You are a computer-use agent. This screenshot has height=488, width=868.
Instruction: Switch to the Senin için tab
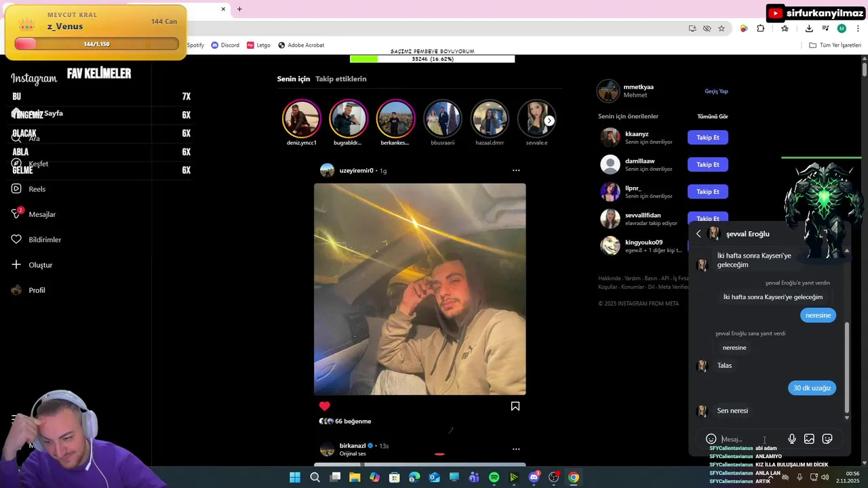point(293,79)
